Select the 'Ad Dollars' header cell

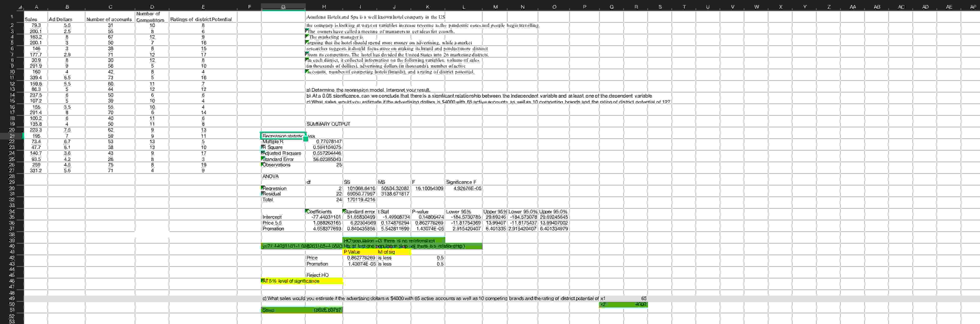(61, 19)
